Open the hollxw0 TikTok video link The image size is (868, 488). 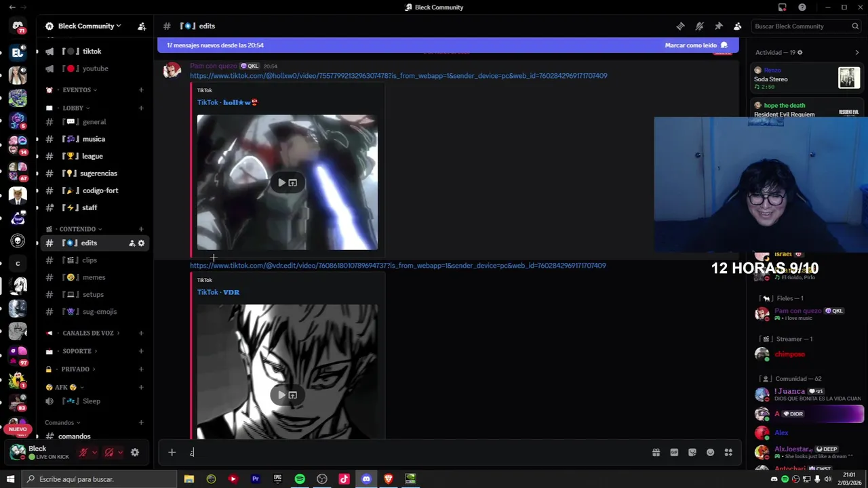(398, 76)
